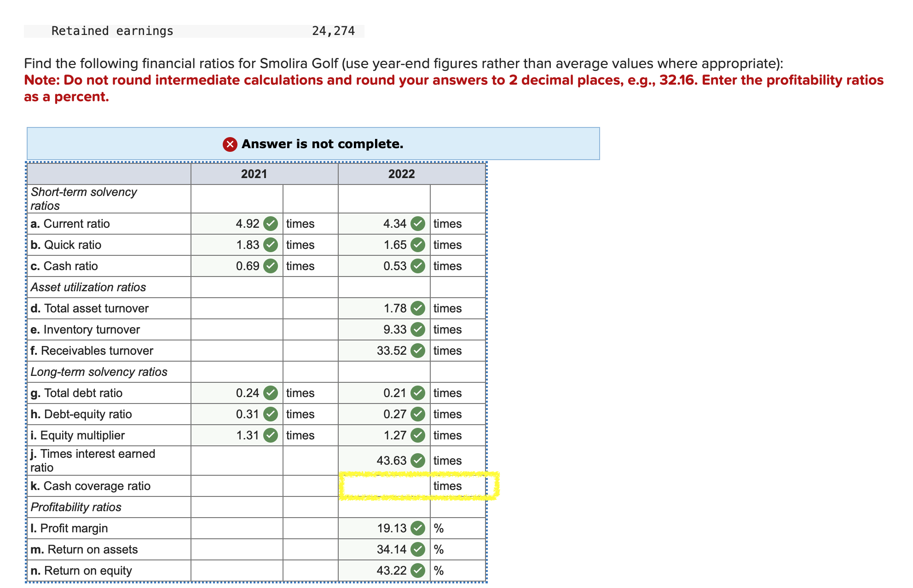Click the 2022 column header
Screen dimensions: 913x588
pos(401,174)
